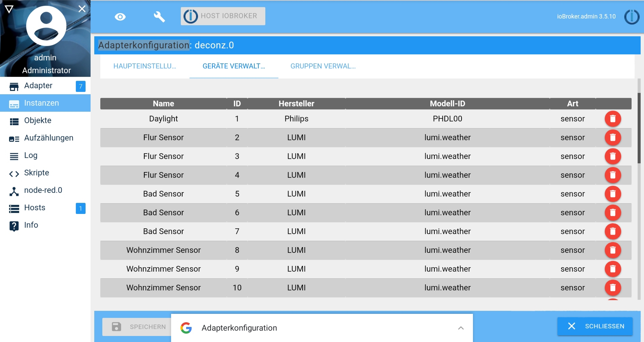644x342 pixels.
Task: Delete Bad Sensor with ID 6
Action: point(612,213)
